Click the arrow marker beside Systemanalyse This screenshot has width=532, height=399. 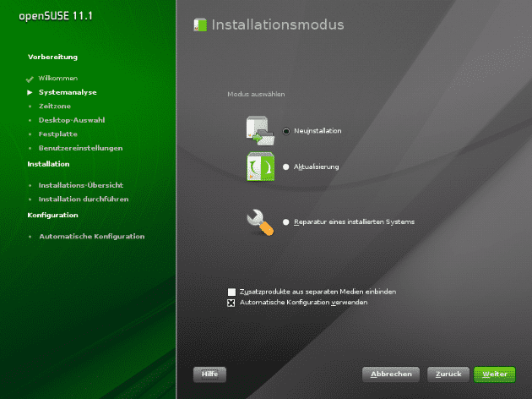tap(30, 91)
